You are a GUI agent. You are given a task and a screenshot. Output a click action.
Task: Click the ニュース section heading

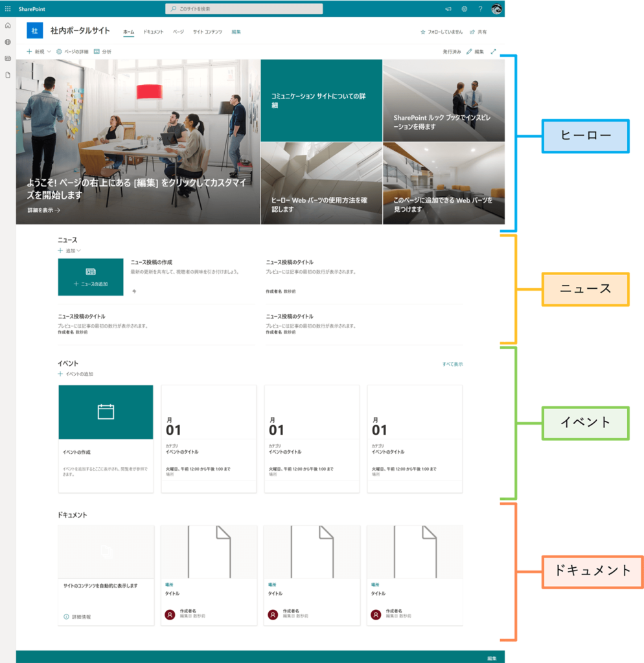67,240
